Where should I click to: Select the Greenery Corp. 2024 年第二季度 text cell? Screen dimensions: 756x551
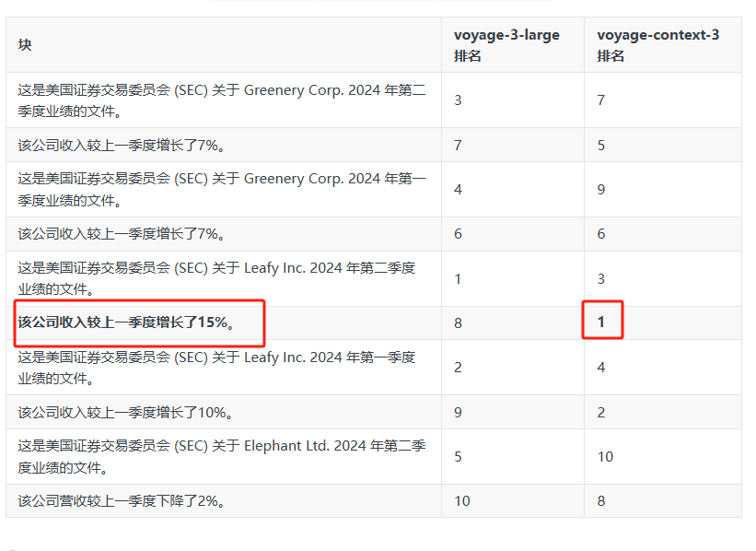[222, 100]
